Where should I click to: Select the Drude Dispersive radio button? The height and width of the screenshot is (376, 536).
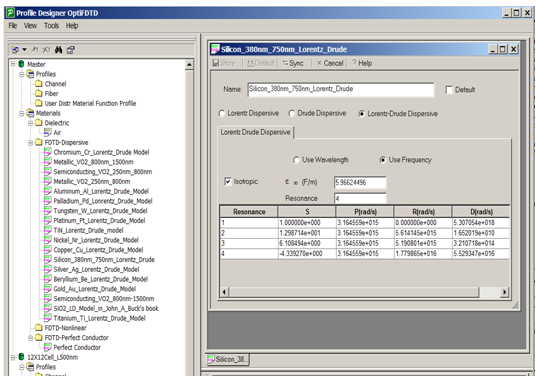tap(291, 113)
